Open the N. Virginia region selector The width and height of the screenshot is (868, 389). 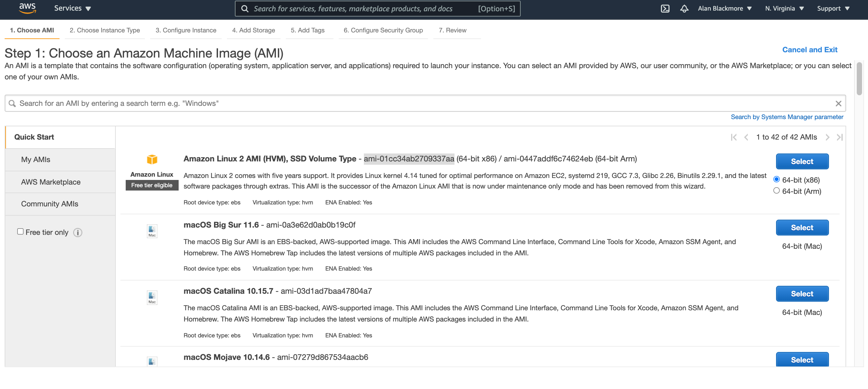click(x=784, y=8)
